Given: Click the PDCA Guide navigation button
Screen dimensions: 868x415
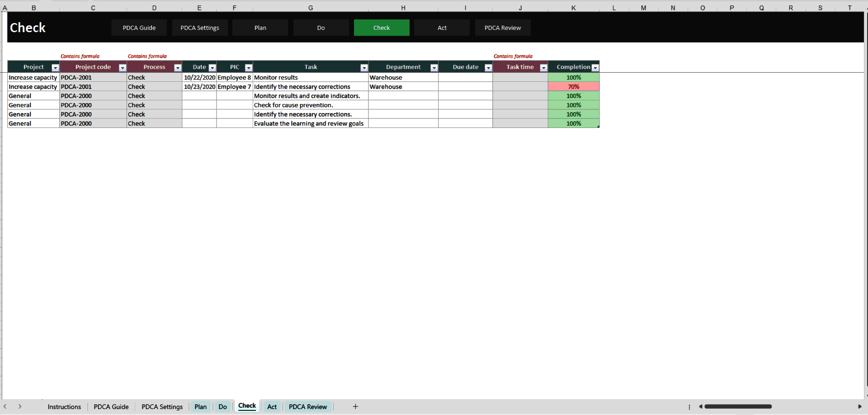Looking at the screenshot, I should coord(139,28).
